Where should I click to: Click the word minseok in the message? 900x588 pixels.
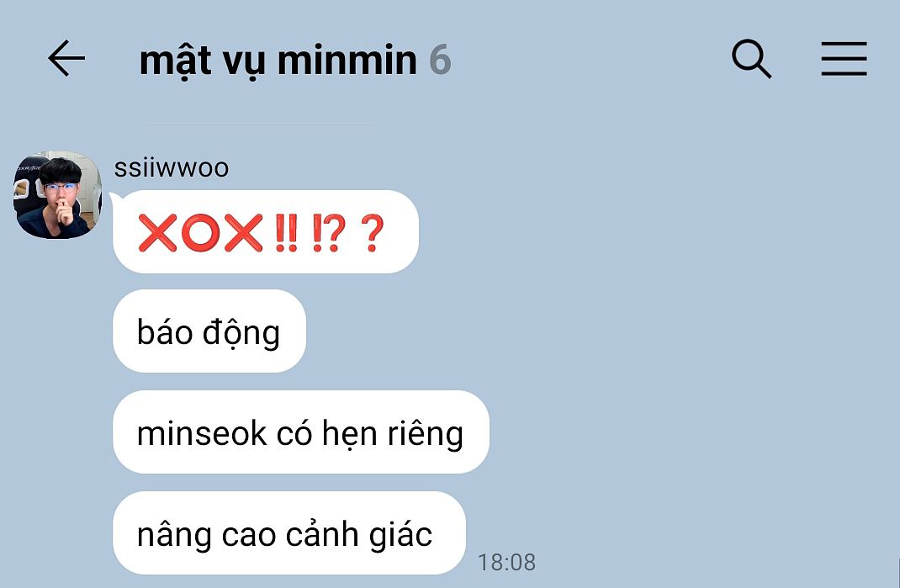point(202,433)
